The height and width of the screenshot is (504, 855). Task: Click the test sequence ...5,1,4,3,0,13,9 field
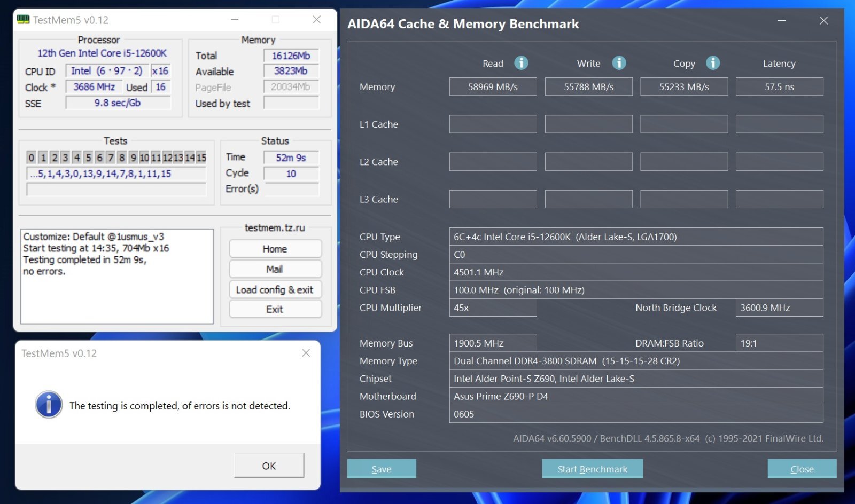[x=116, y=174]
